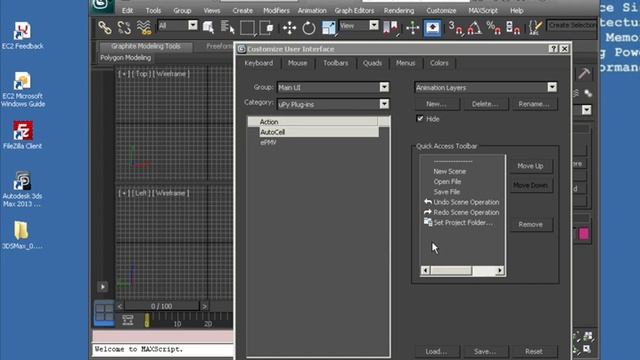Switch to the Toolbars tab
The image size is (640, 360).
coord(336,63)
